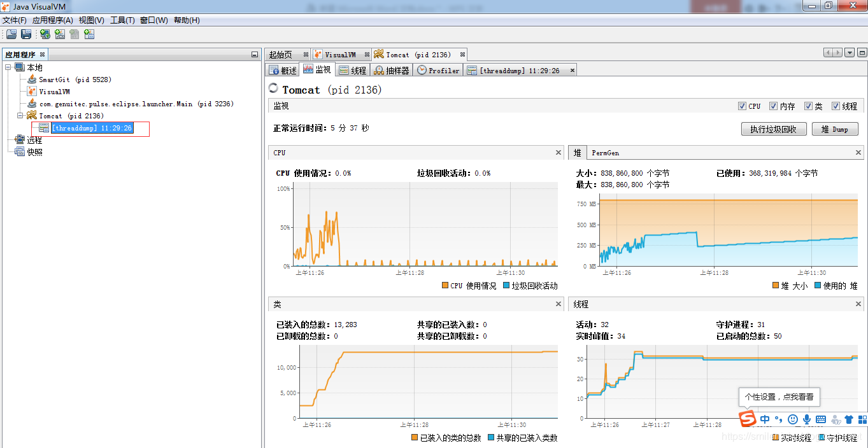Click the Heap Dump (堆 Dump) button

click(x=836, y=129)
